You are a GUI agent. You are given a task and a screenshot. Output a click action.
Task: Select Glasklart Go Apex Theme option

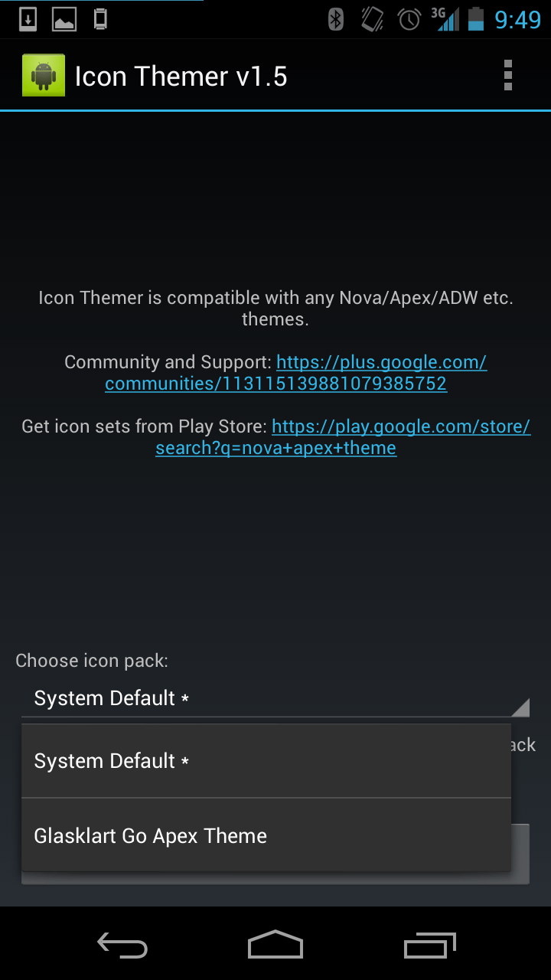(x=266, y=835)
